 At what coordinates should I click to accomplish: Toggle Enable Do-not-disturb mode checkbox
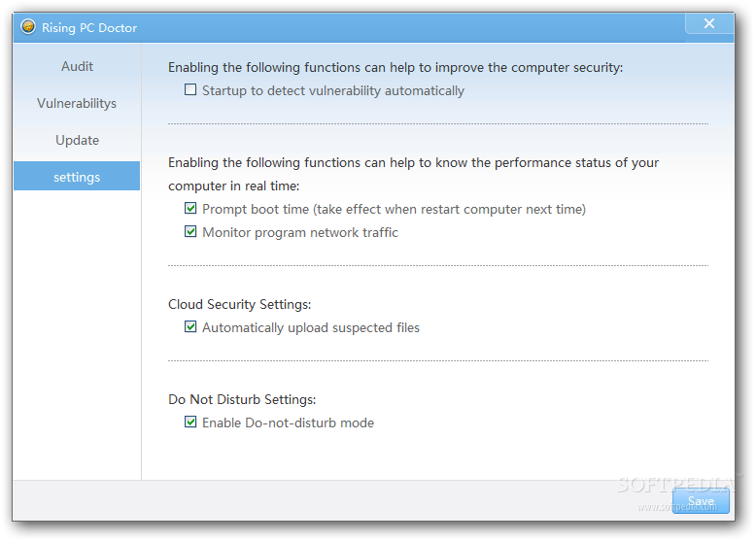click(190, 422)
